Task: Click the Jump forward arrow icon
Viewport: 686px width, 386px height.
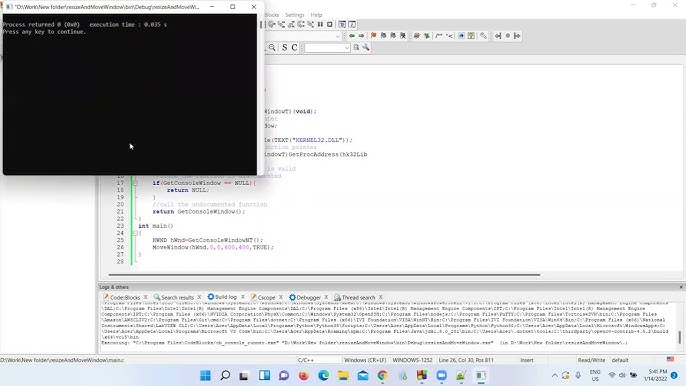Action: click(361, 36)
